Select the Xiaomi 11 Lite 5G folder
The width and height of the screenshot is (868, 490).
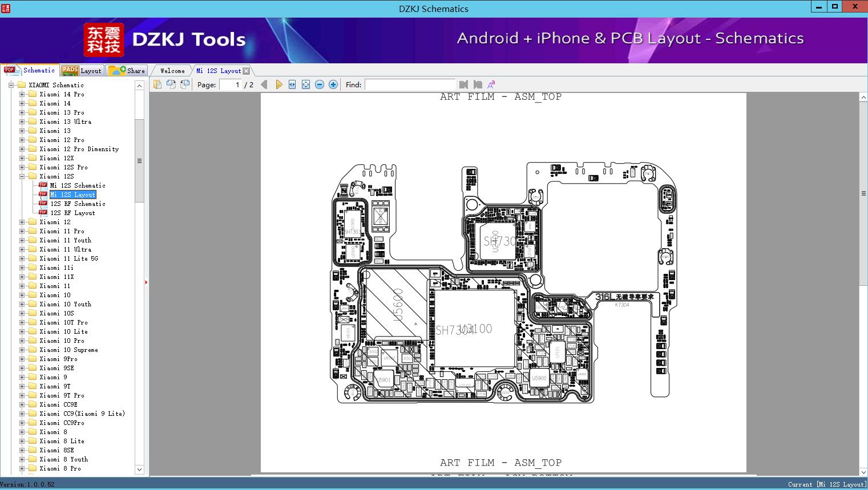pos(68,258)
